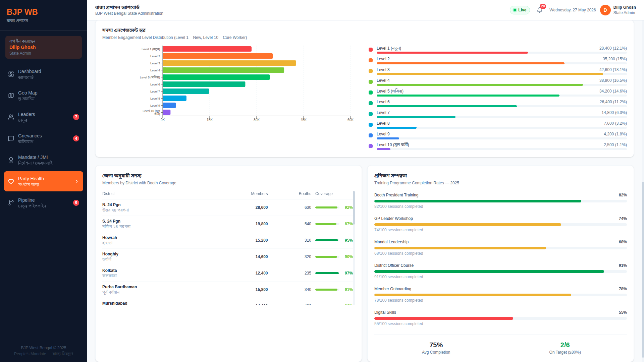Viewport: 644px width, 362px height.
Task: Open Mandate / JMI menu item
Action: pos(44,160)
